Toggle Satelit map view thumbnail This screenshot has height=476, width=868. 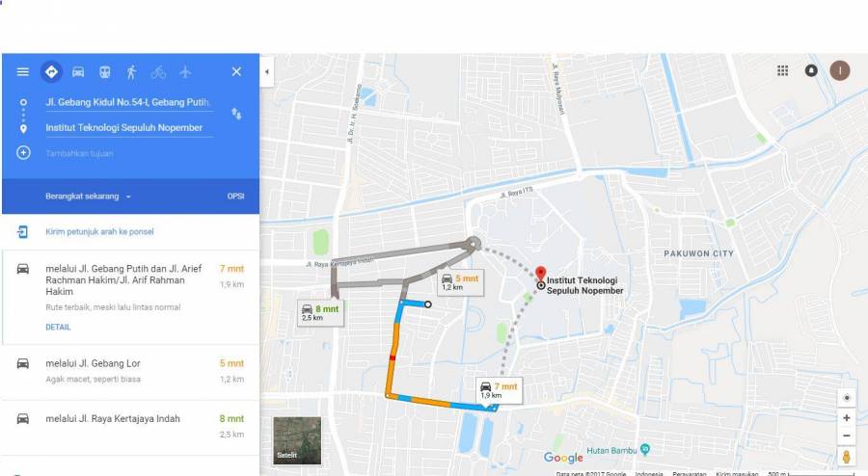point(297,440)
